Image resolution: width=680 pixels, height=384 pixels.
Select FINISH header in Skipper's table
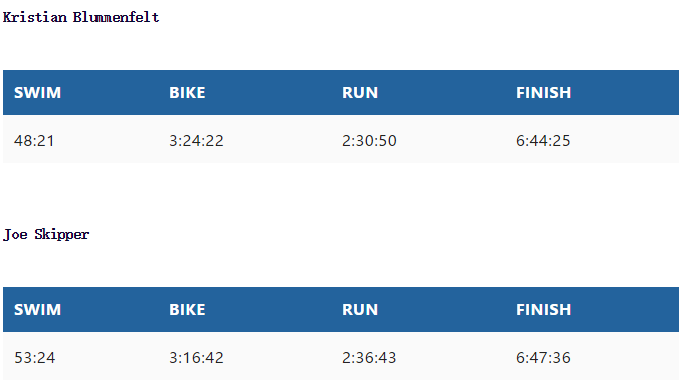543,309
